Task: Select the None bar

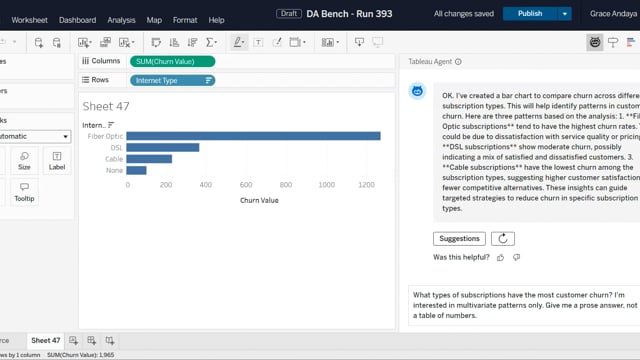Action: click(x=136, y=170)
